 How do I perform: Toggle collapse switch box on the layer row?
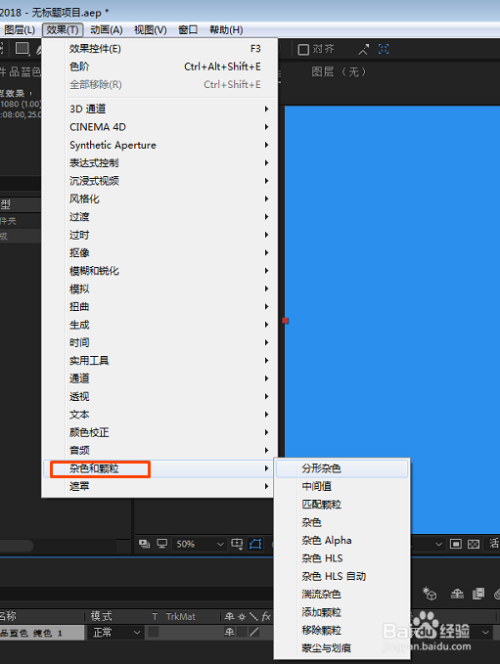pos(242,633)
